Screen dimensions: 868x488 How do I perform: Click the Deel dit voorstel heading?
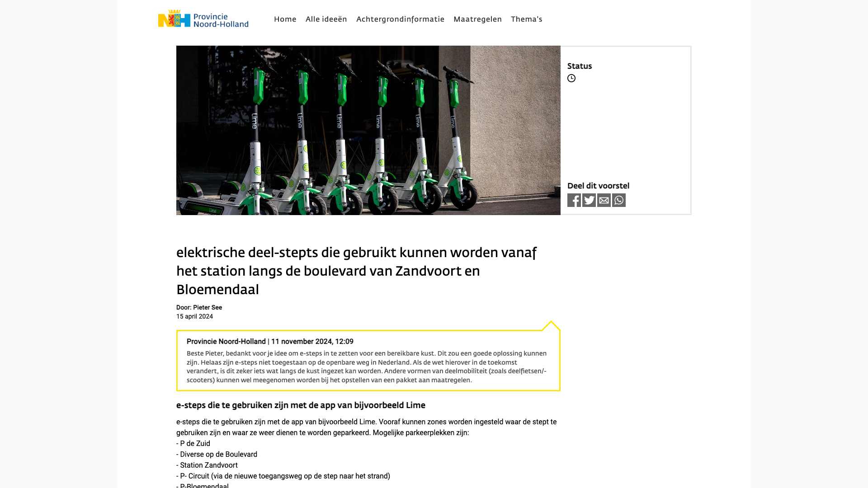pos(598,186)
